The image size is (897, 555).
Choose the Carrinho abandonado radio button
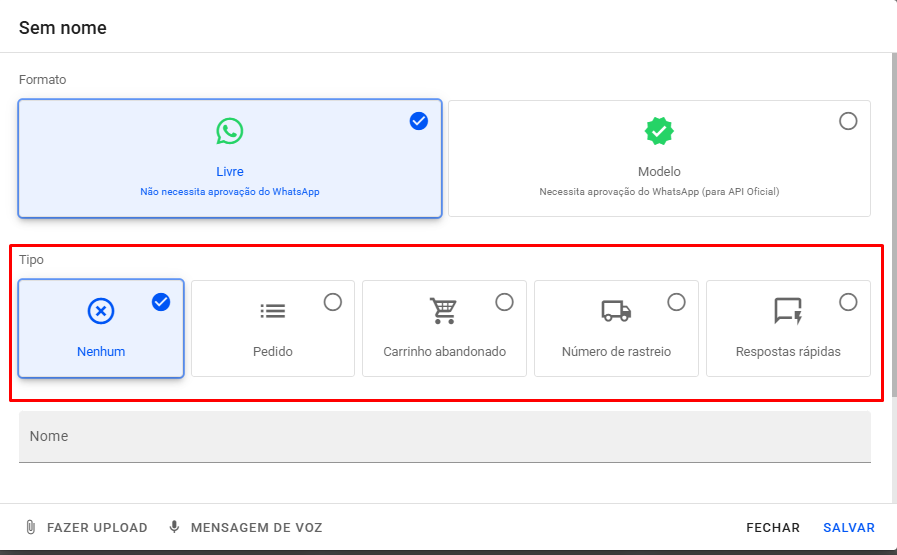tap(505, 302)
